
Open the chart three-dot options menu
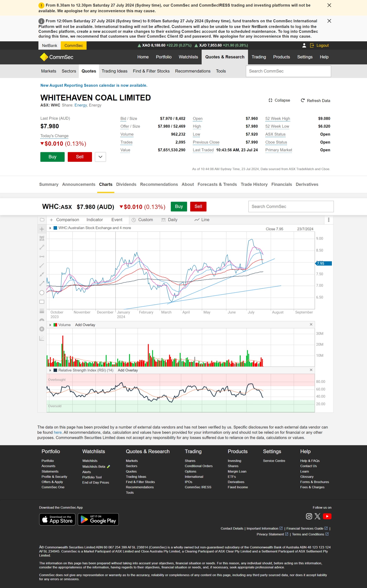tap(329, 220)
